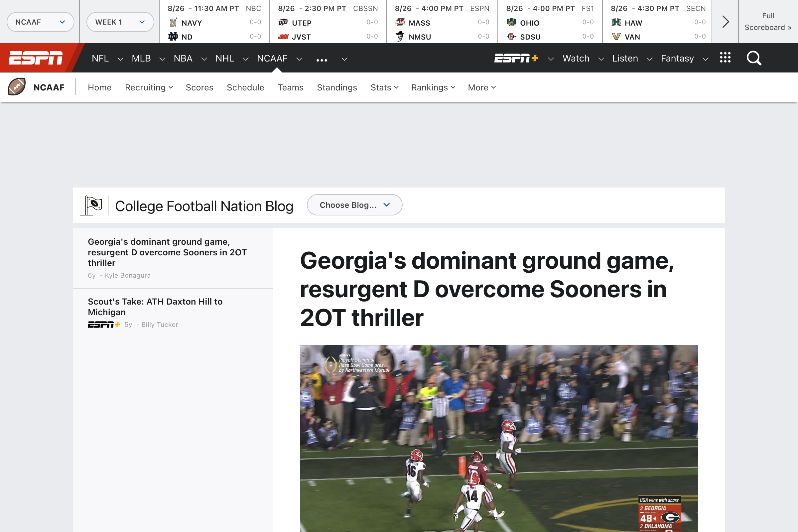
Task: Open the search magnifier icon
Action: pyautogui.click(x=754, y=58)
